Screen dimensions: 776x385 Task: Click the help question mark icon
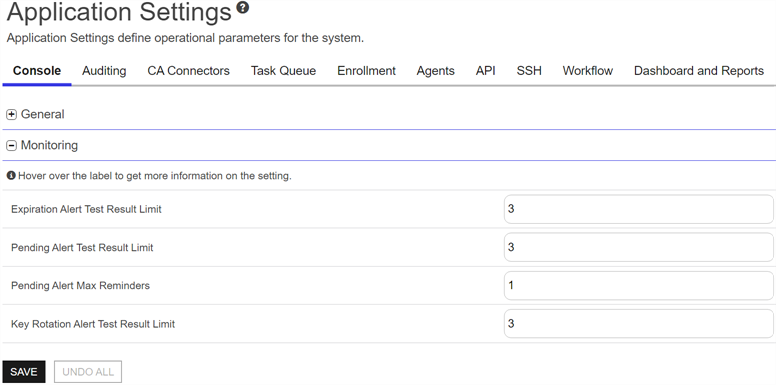(x=242, y=7)
